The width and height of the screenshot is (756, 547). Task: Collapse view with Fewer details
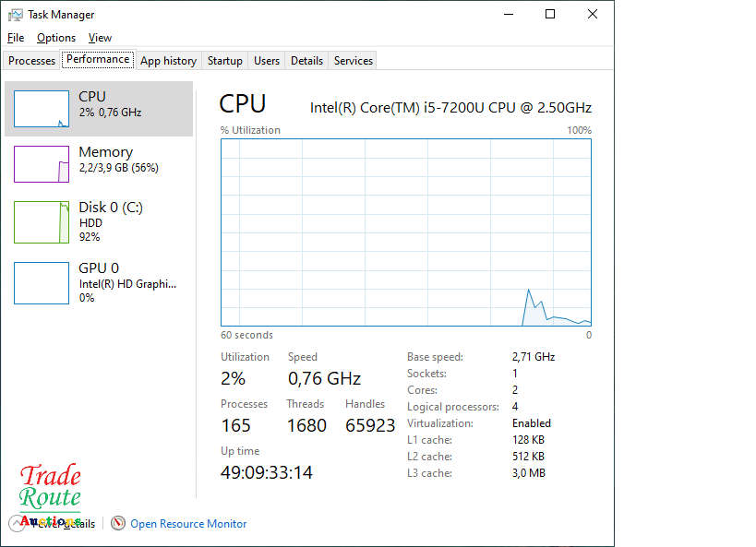coord(65,524)
